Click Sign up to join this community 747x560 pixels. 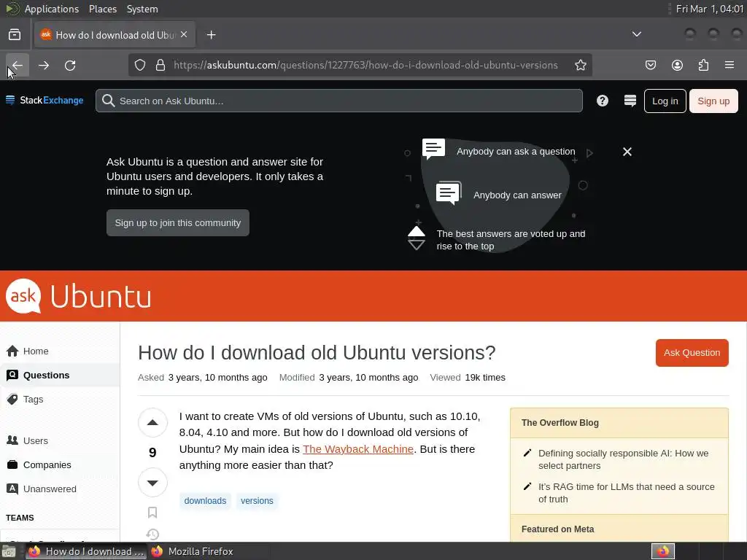point(178,223)
